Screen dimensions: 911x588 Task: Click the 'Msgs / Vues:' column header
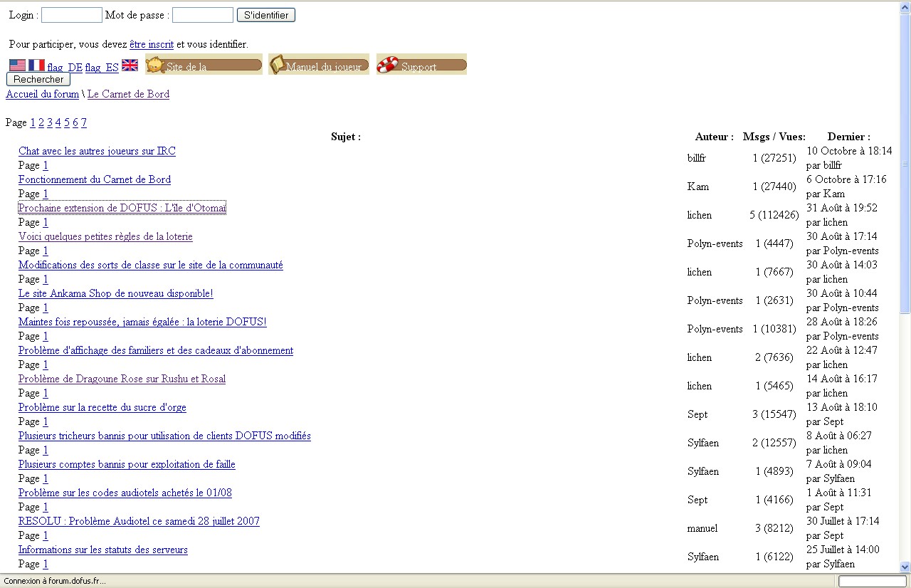pos(774,137)
